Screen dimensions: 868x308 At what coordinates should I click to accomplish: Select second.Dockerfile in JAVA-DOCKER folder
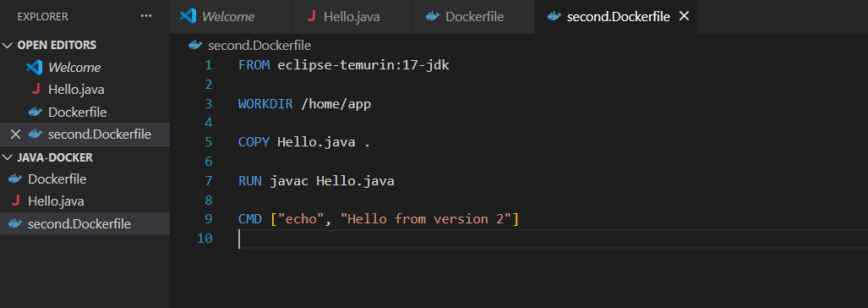(x=85, y=223)
